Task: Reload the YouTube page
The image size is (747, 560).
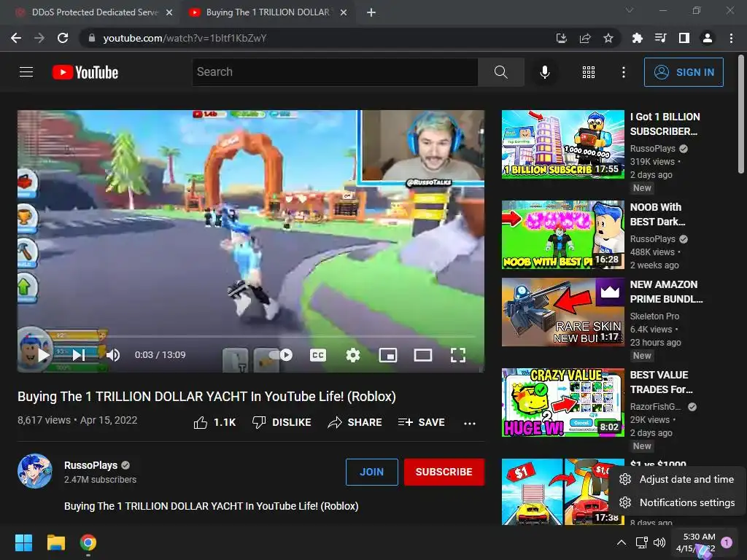Action: tap(63, 38)
